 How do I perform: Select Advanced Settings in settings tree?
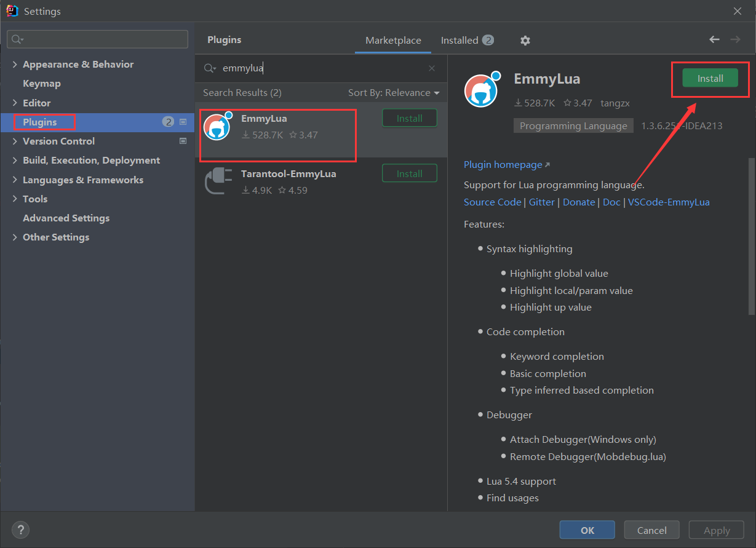(x=66, y=218)
